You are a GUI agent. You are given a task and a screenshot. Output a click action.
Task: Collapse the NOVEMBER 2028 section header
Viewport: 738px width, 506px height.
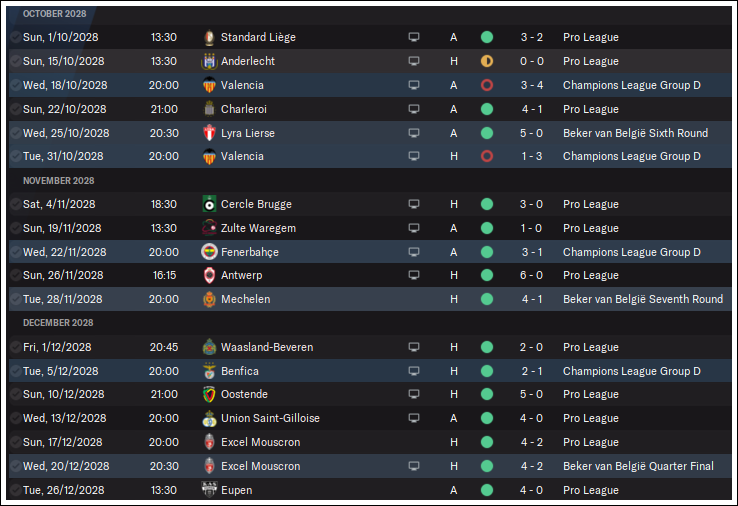point(59,181)
